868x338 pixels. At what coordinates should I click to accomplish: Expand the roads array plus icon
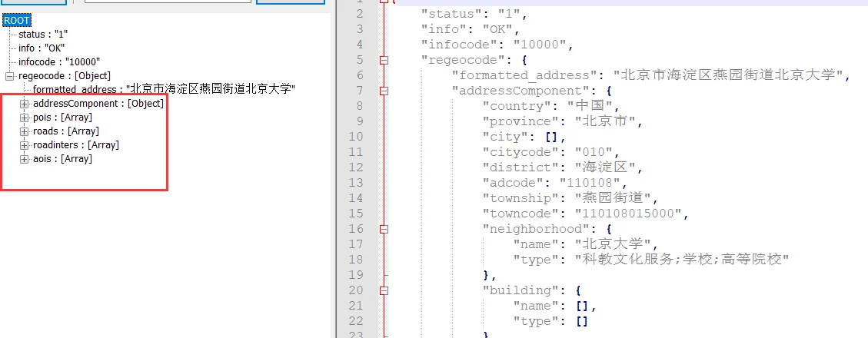click(24, 131)
